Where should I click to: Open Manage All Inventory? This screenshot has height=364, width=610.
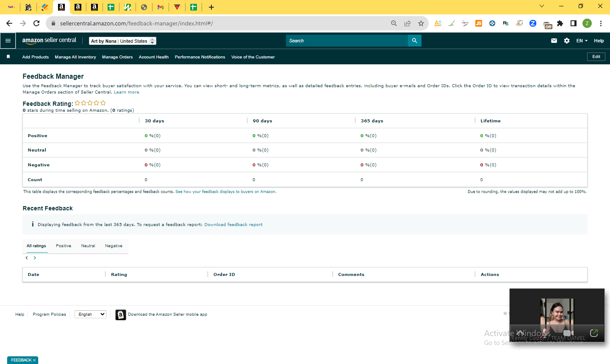(x=75, y=57)
